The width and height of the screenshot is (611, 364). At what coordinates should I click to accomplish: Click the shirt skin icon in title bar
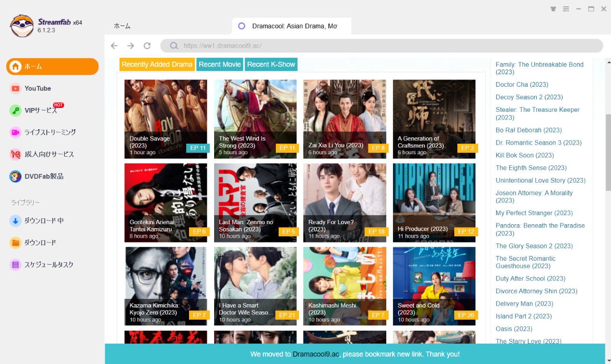pyautogui.click(x=553, y=9)
